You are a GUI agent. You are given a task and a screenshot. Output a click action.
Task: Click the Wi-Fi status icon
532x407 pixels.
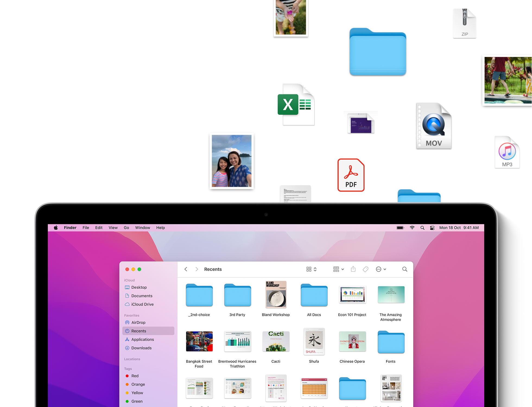pyautogui.click(x=412, y=228)
